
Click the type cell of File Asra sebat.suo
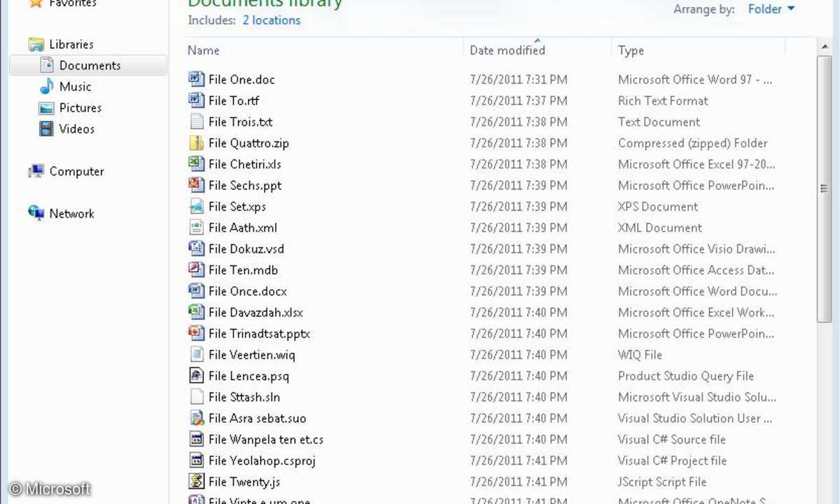coord(695,419)
